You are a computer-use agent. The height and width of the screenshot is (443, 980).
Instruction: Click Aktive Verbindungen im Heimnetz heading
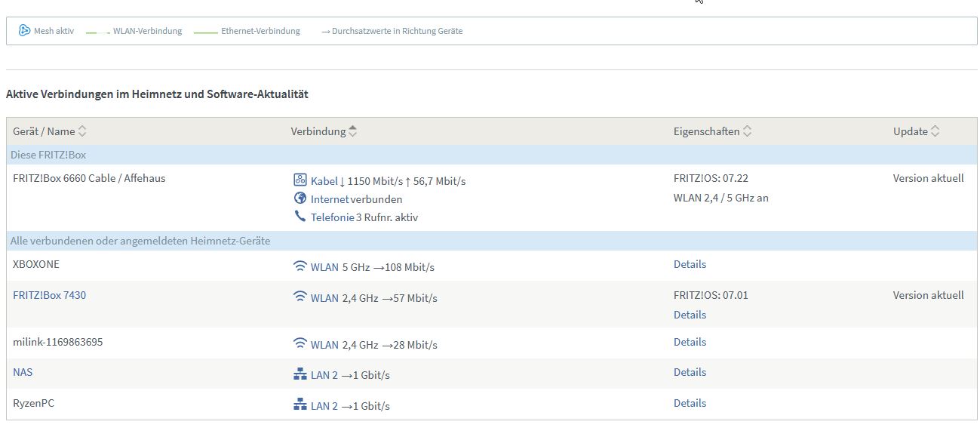[x=157, y=94]
